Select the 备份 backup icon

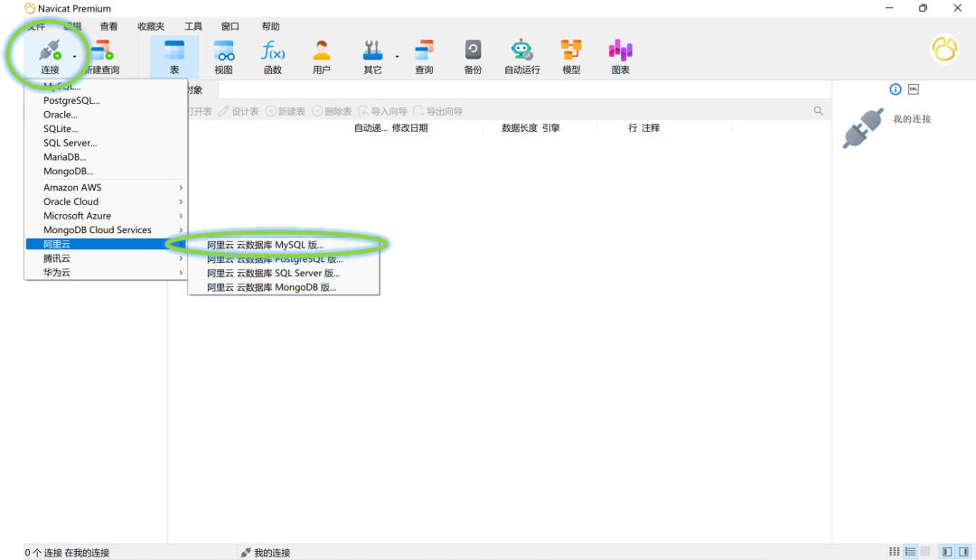[473, 51]
